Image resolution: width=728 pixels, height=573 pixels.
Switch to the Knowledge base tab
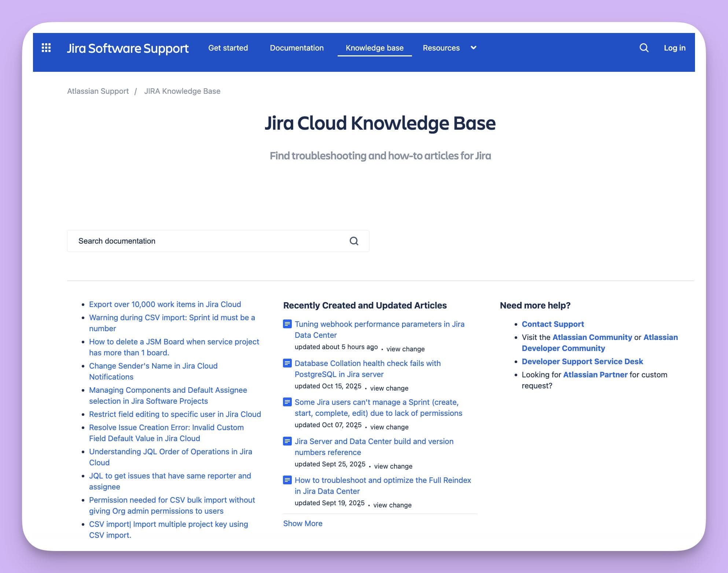(374, 48)
